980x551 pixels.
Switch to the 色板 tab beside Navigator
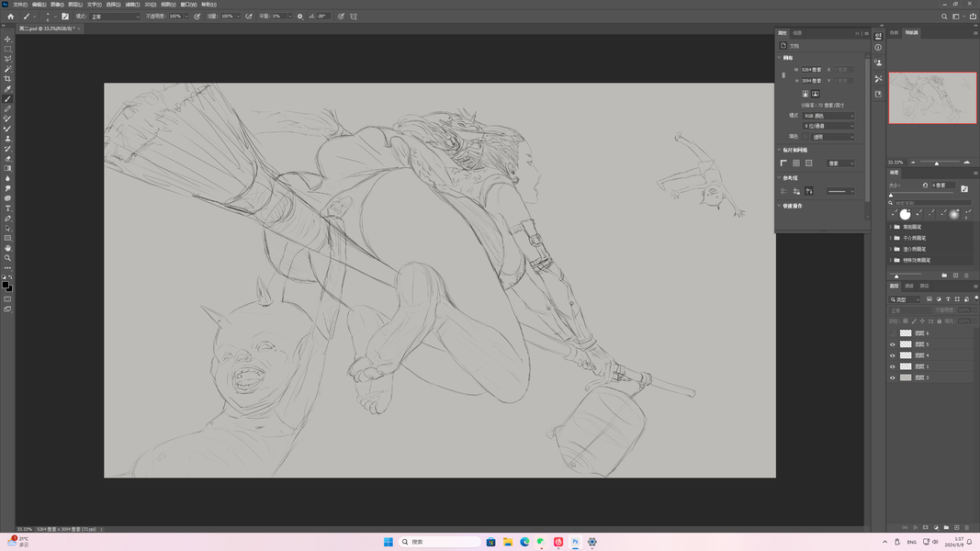[x=895, y=32]
